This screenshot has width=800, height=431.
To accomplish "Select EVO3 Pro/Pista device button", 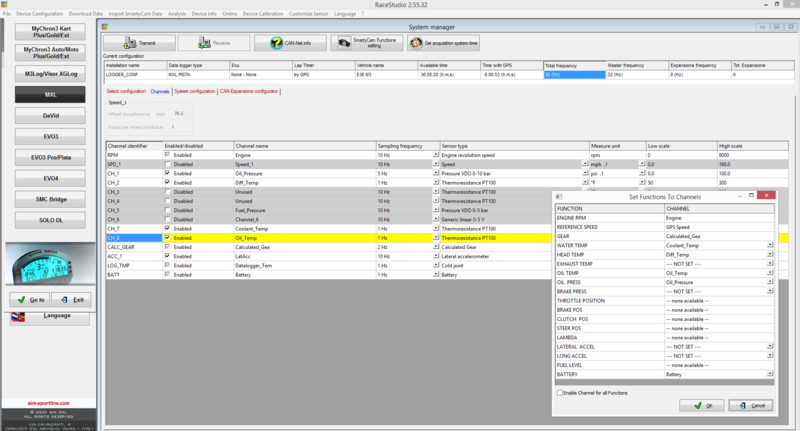I will tap(50, 157).
